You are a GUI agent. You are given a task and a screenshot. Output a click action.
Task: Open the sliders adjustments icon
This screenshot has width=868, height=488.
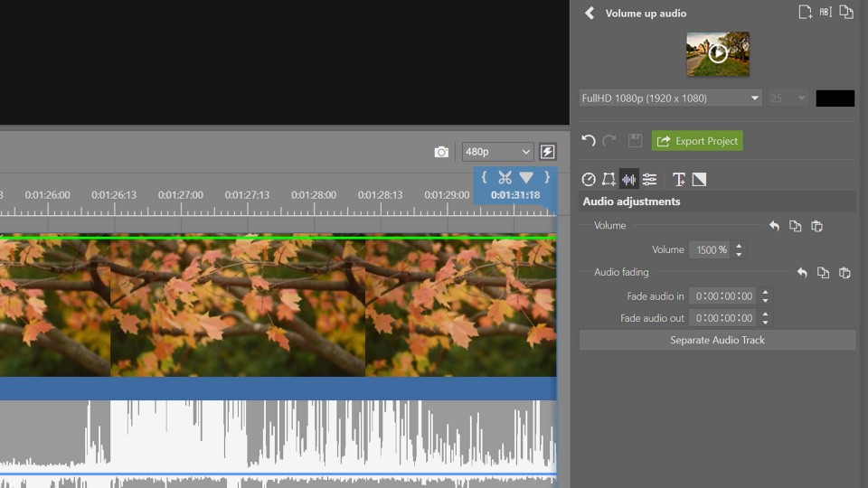[649, 180]
